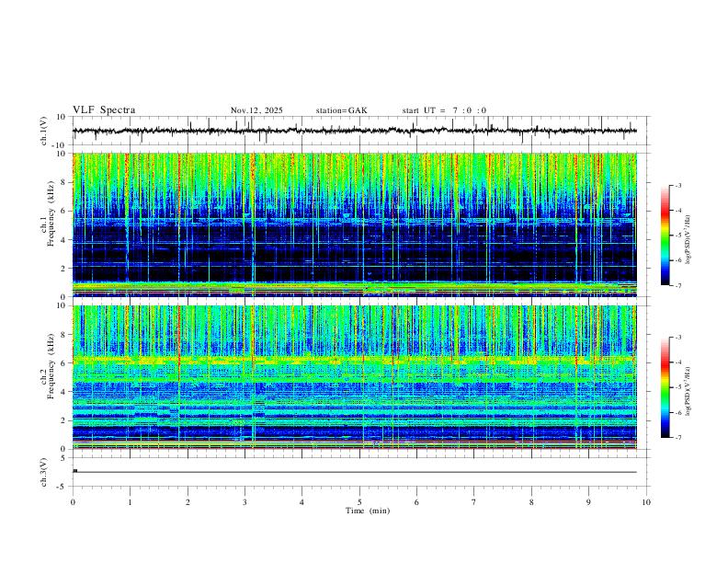Click the time axis tick label '0'
Viewport: 728px width, 563px height.
[73, 502]
